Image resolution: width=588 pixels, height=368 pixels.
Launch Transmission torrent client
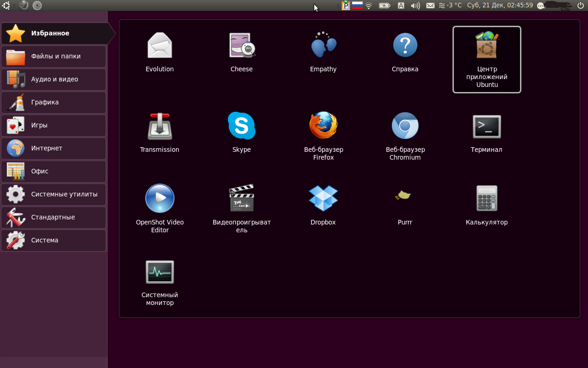pyautogui.click(x=159, y=132)
